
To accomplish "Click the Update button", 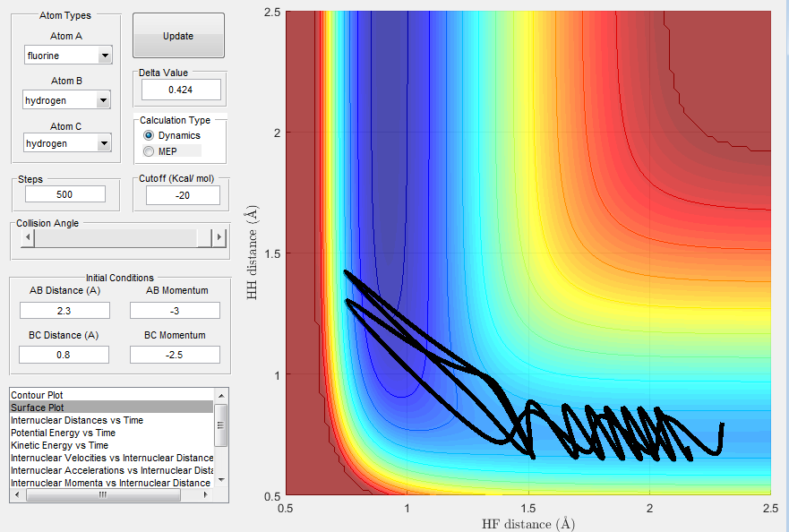I will pos(178,36).
